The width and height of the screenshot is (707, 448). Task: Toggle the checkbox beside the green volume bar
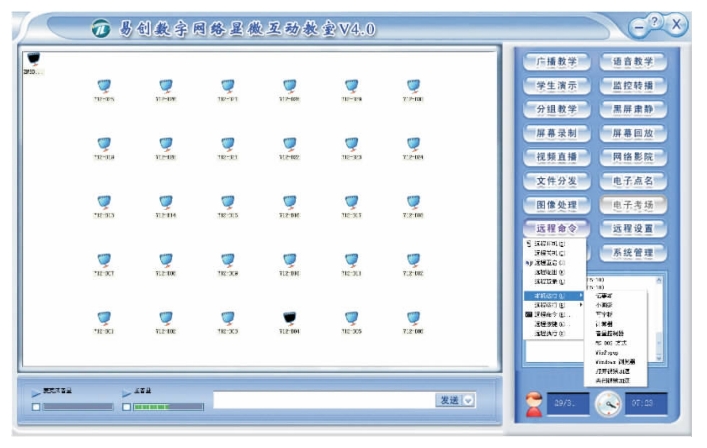(x=127, y=407)
